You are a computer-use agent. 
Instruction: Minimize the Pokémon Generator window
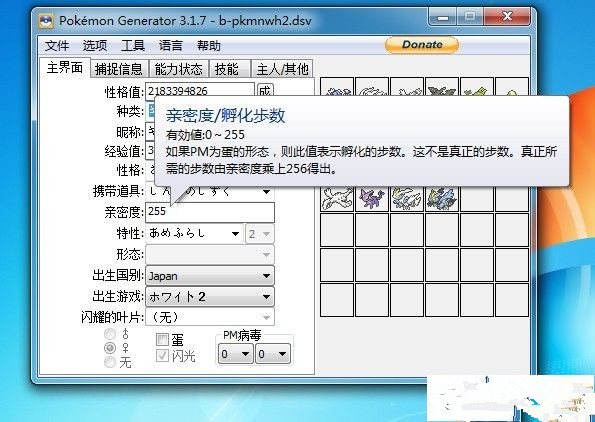click(443, 17)
